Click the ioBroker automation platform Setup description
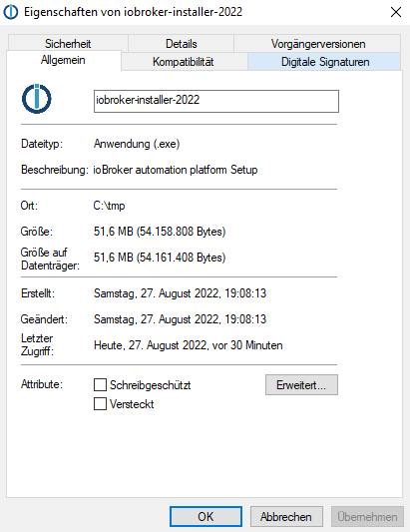The height and width of the screenshot is (532, 410). tap(176, 170)
